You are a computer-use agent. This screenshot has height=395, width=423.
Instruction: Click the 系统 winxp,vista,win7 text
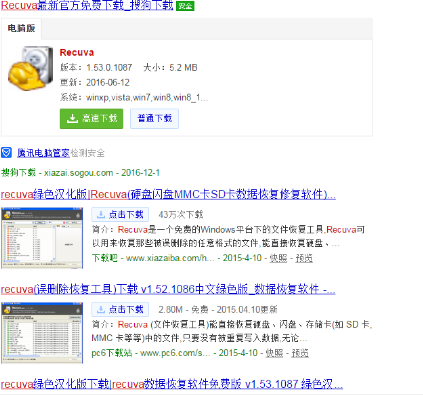pos(134,97)
